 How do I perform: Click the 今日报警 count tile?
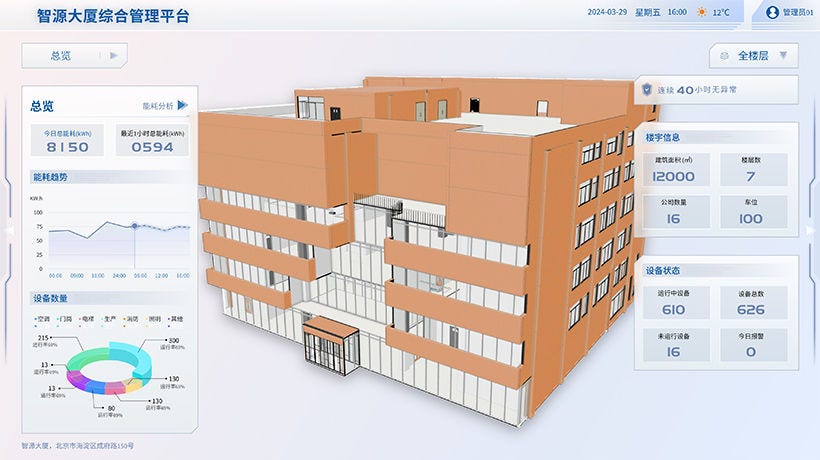pos(751,343)
